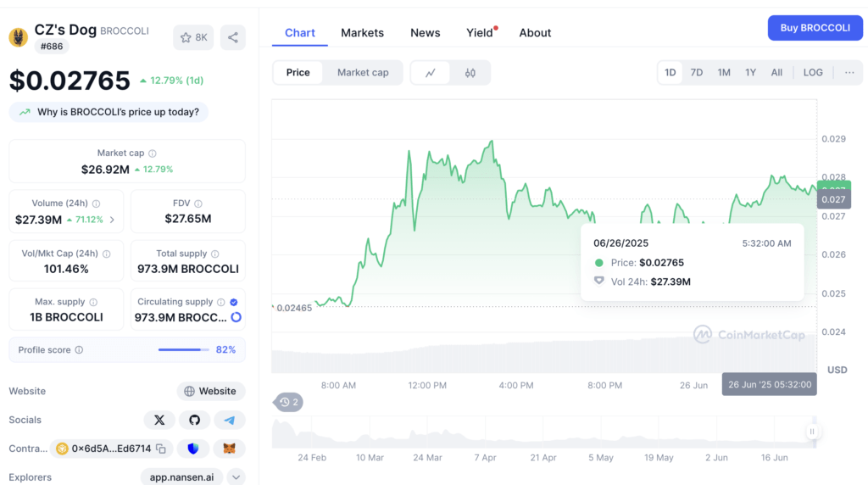The width and height of the screenshot is (868, 485).
Task: Open Max. supply info icon
Action: (x=93, y=303)
